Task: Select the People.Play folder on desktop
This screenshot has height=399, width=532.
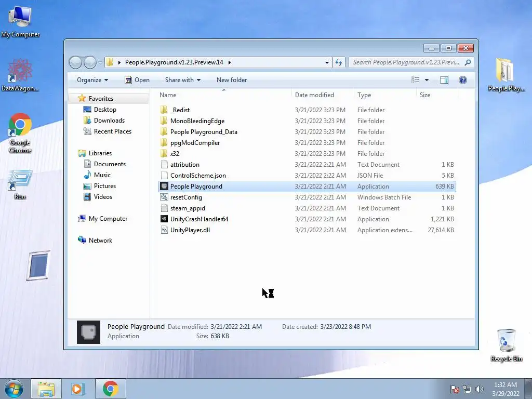Action: point(506,75)
